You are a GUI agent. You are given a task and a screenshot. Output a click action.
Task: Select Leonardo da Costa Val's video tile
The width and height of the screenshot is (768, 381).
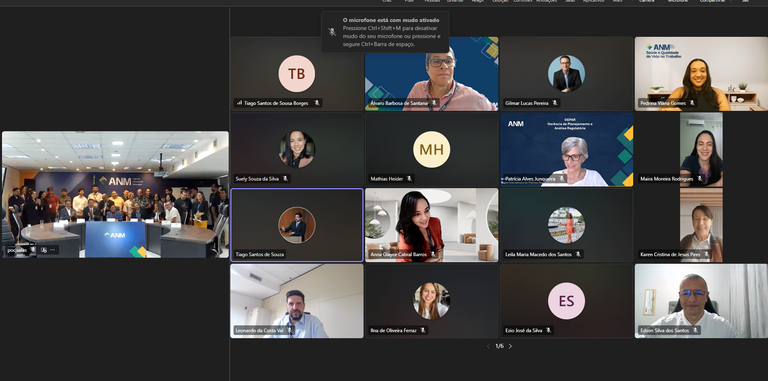tap(297, 301)
